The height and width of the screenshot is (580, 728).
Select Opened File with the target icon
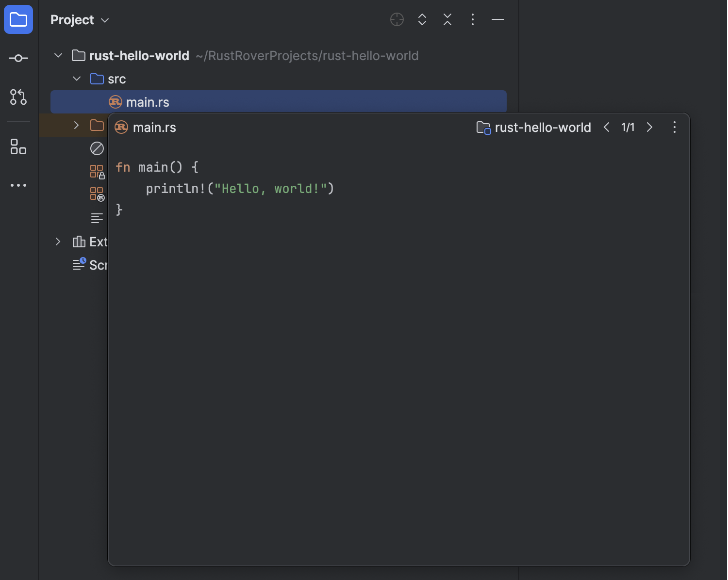point(397,19)
